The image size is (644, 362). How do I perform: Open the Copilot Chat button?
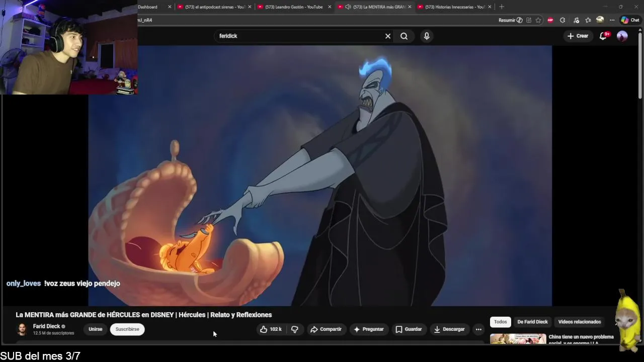click(630, 20)
